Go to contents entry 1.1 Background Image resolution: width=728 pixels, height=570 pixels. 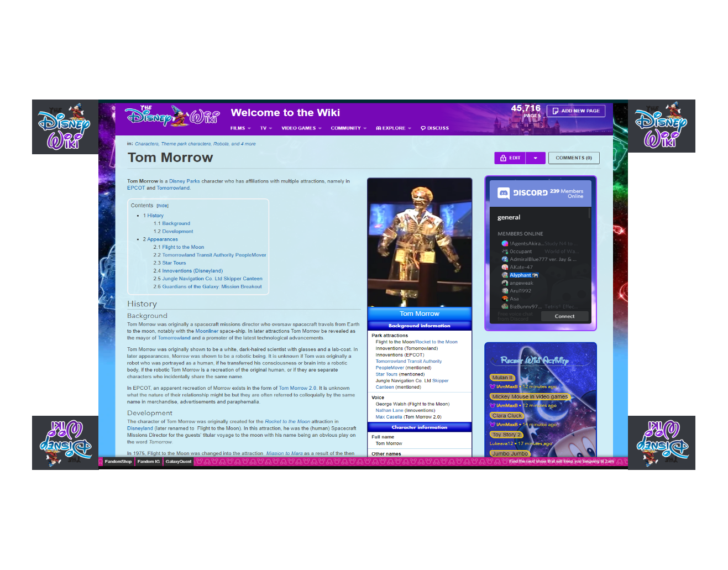[172, 224]
